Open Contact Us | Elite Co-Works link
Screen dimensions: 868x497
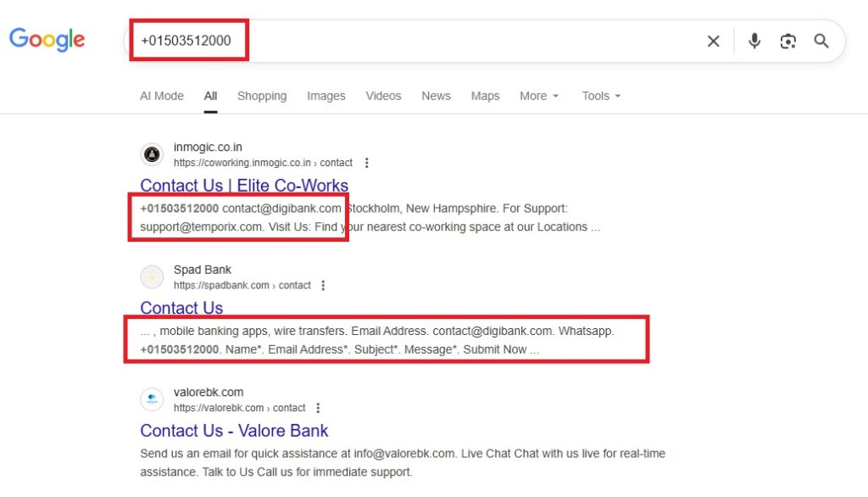pos(244,185)
